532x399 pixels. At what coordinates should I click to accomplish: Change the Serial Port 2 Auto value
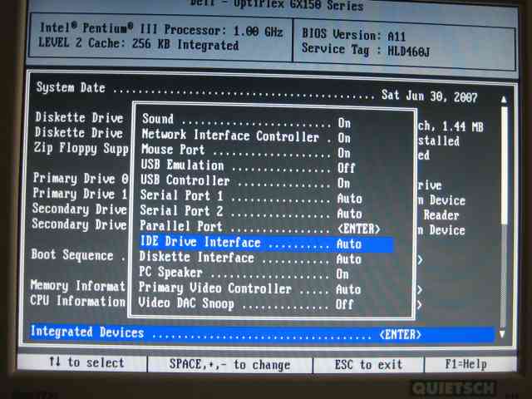[x=349, y=214]
